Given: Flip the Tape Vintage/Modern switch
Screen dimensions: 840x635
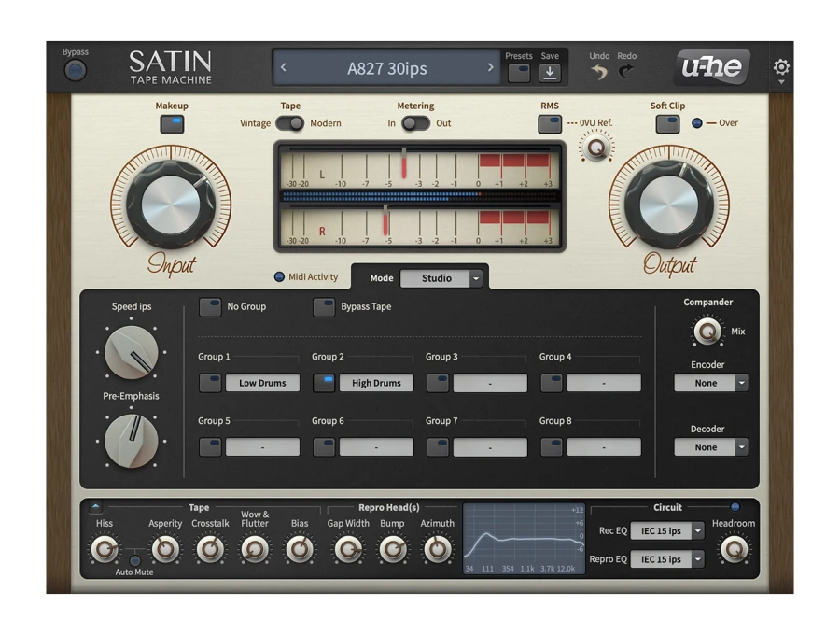Looking at the screenshot, I should 290,123.
